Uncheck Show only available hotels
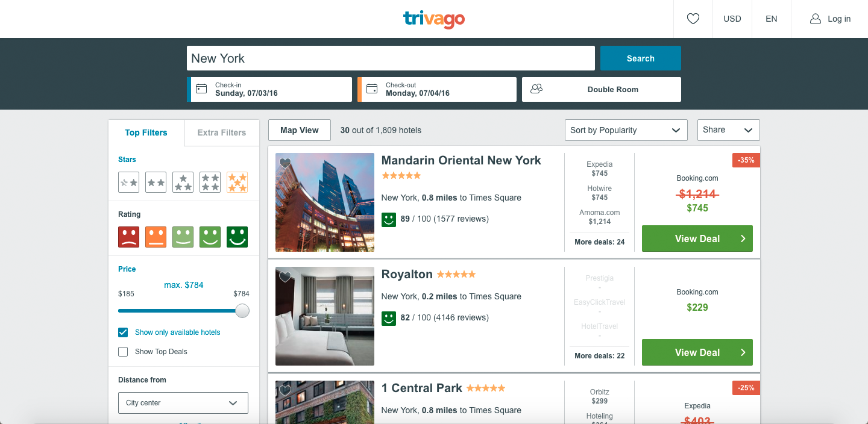The height and width of the screenshot is (424, 868). coord(123,332)
